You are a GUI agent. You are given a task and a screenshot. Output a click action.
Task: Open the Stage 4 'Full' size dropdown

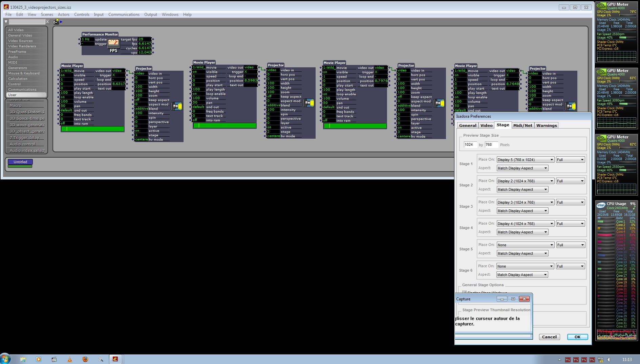(570, 224)
